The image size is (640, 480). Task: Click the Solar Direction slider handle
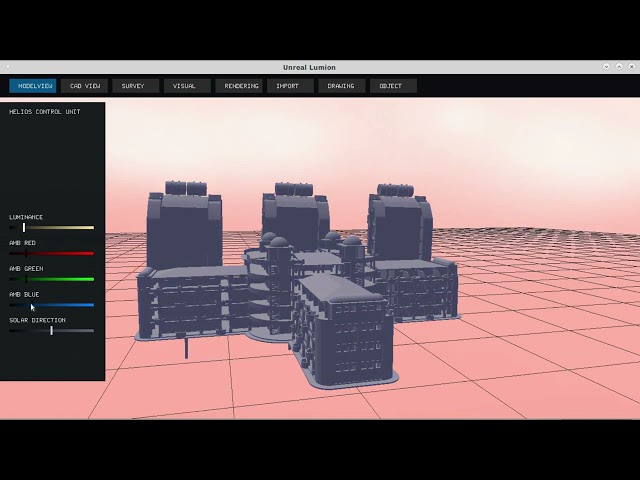pos(51,331)
